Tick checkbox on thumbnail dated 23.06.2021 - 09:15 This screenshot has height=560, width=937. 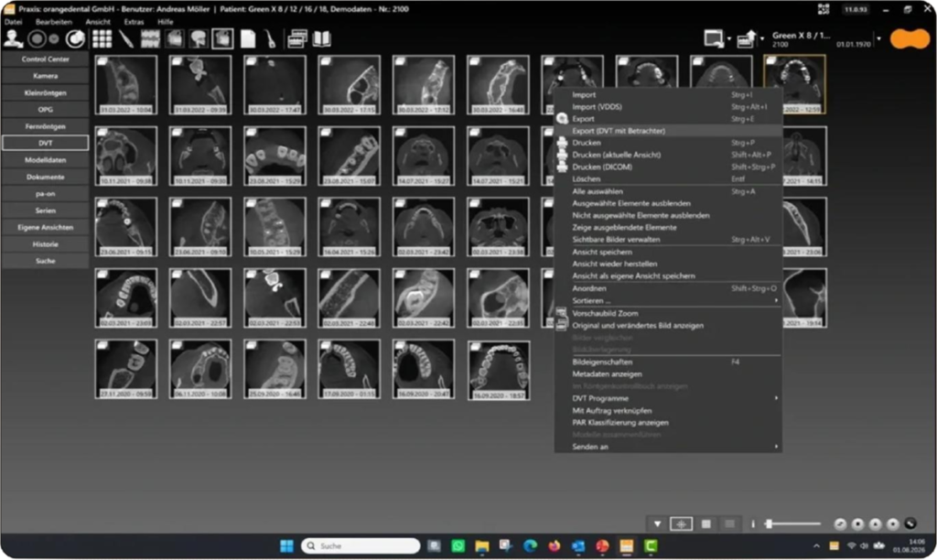[x=102, y=203]
